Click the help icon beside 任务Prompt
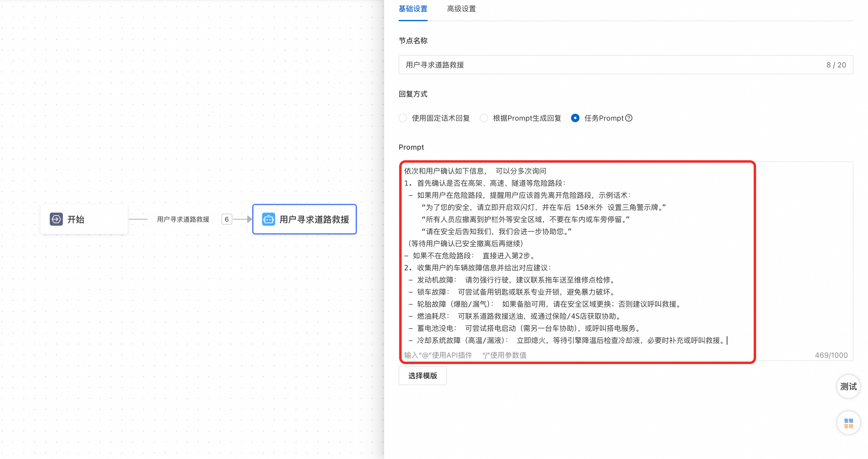 629,118
